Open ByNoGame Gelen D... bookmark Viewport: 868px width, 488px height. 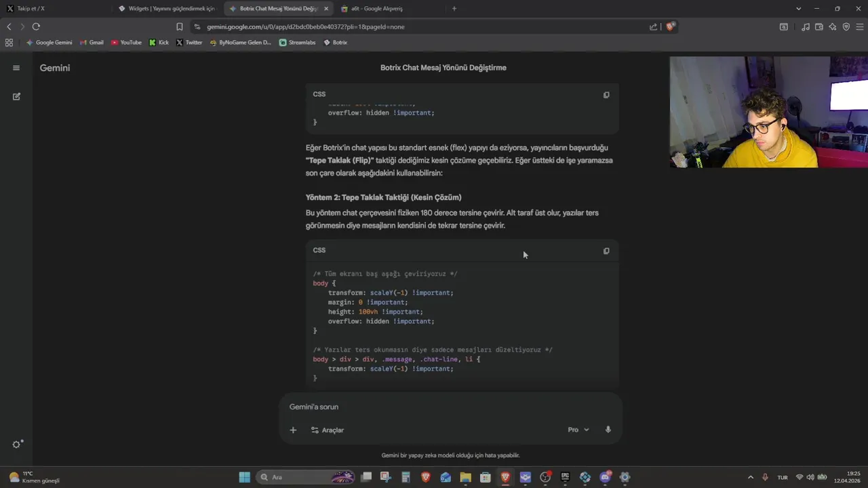coord(240,42)
